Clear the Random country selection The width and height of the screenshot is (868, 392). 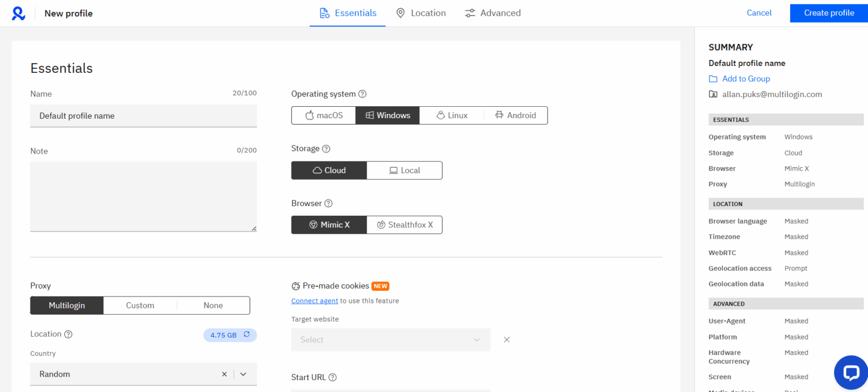point(224,374)
